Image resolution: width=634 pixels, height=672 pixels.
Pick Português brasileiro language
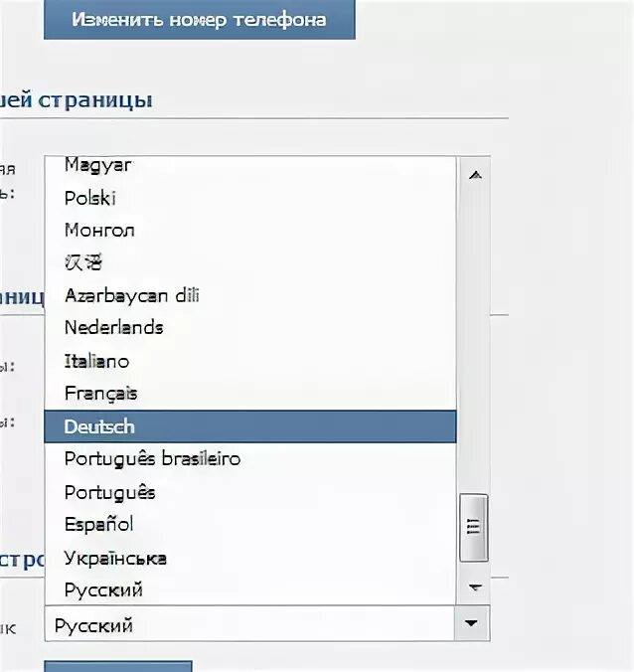pos(250,459)
